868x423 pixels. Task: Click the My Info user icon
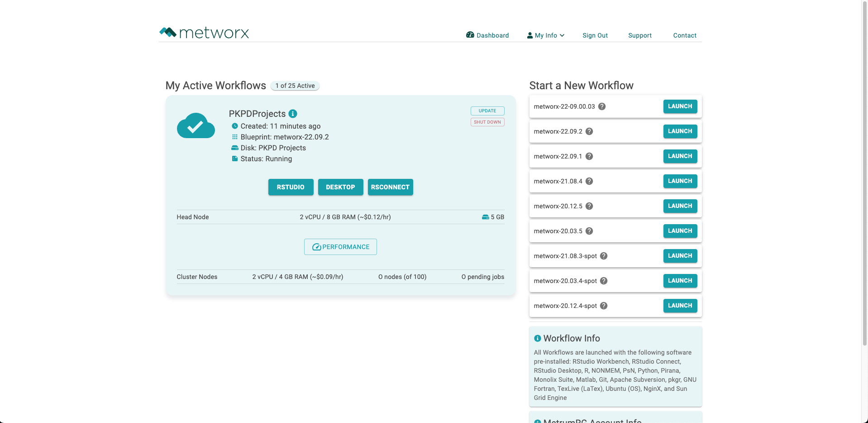point(530,35)
